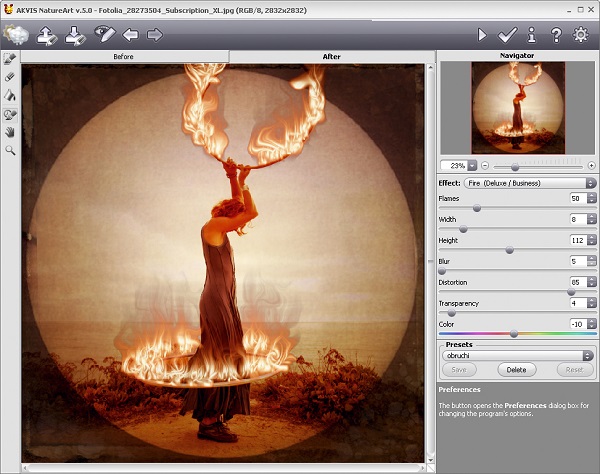
Task: Click the Distortion value stepper arrows
Action: tap(592, 282)
